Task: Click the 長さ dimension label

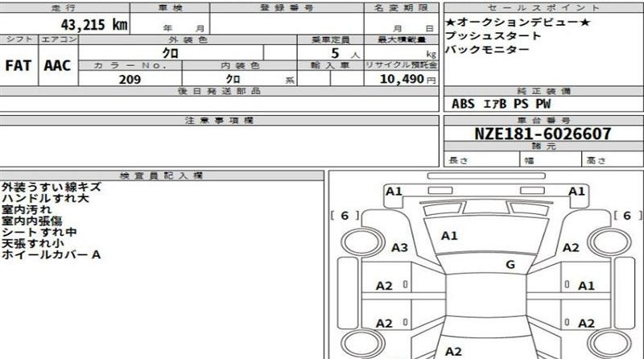Action: click(458, 161)
